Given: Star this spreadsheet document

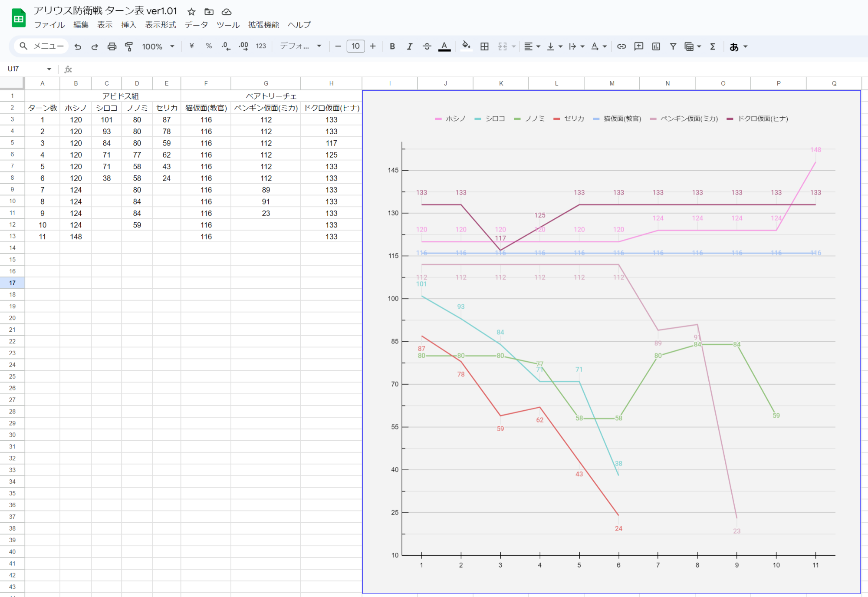Looking at the screenshot, I should tap(191, 12).
